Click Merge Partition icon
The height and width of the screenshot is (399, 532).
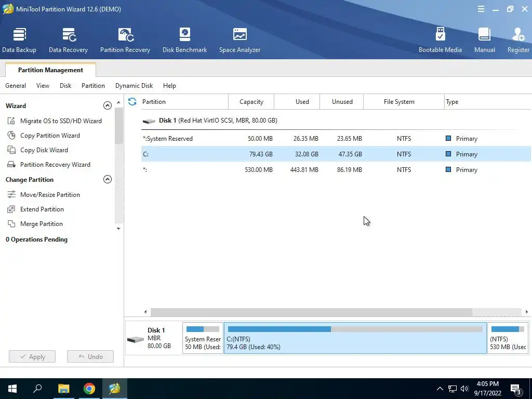pos(11,224)
